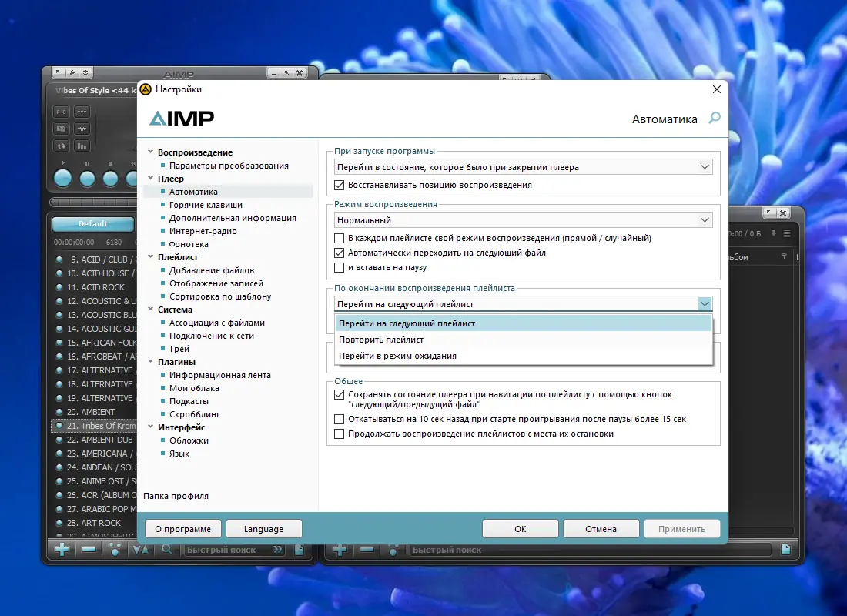Click the pin icon in right panel header
The image size is (847, 616).
(774, 233)
